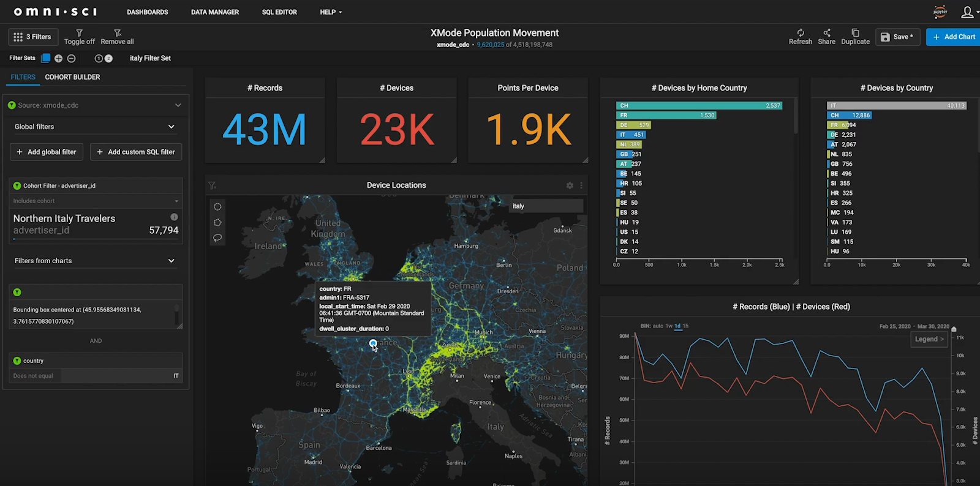The width and height of the screenshot is (980, 486).
Task: Select the FR bar in Home Country chart
Action: coord(666,115)
